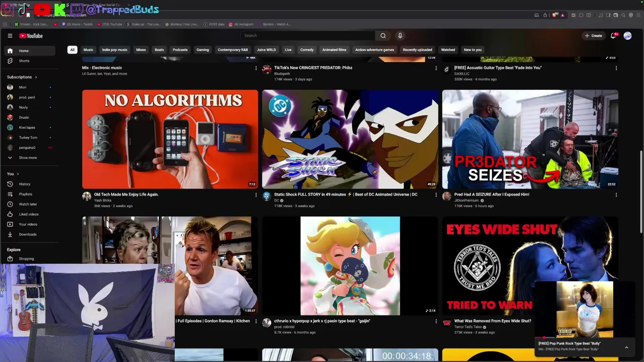Select the Gaming filter chip
The height and width of the screenshot is (362, 644).
(x=203, y=50)
